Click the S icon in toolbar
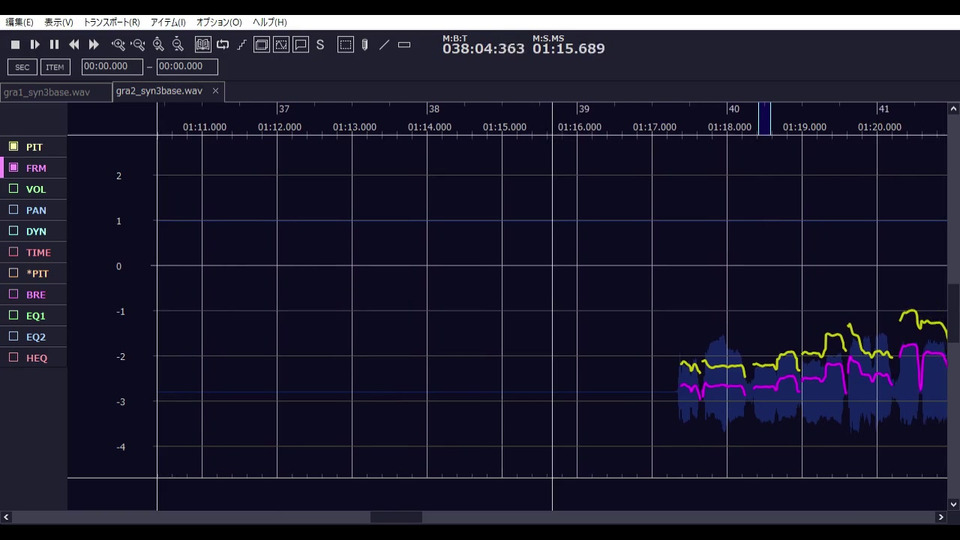 point(320,45)
